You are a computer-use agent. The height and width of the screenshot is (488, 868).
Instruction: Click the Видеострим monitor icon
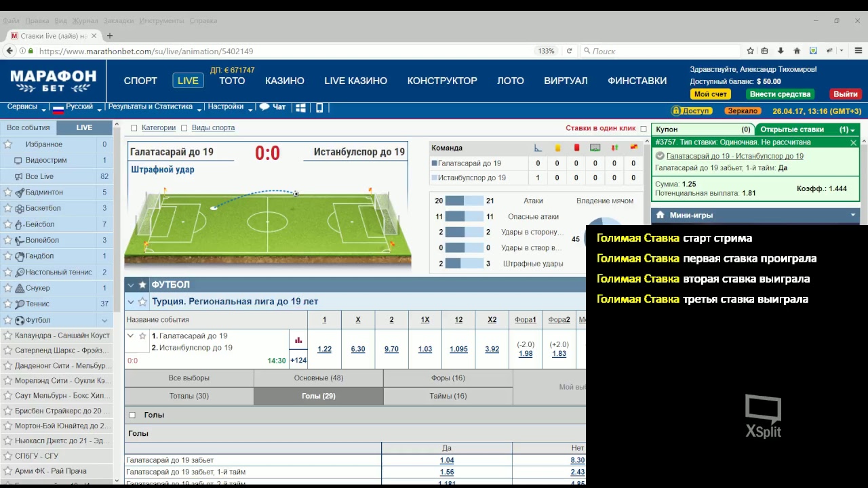(18, 161)
